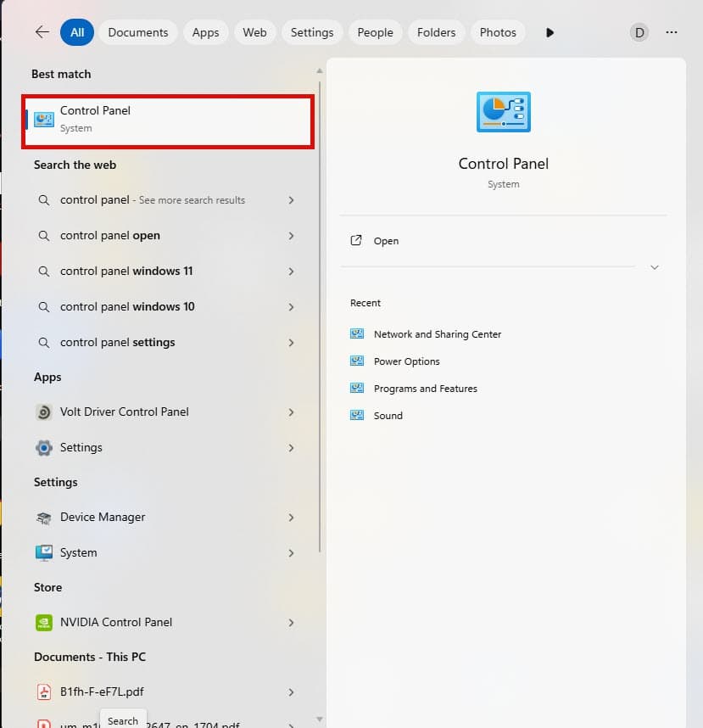Switch to the Documents filter tab
Image resolution: width=703 pixels, height=728 pixels.
point(138,32)
